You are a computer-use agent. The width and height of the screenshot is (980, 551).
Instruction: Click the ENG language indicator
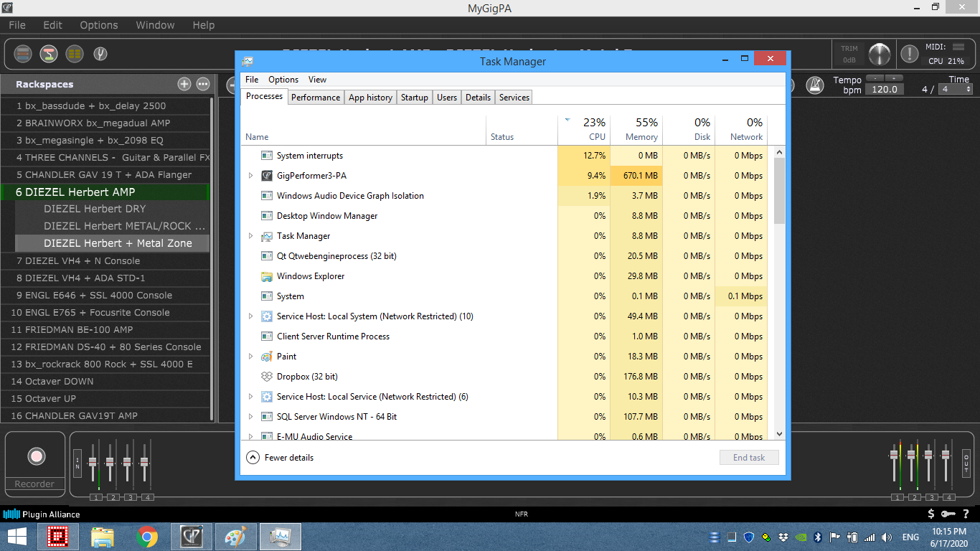[910, 537]
